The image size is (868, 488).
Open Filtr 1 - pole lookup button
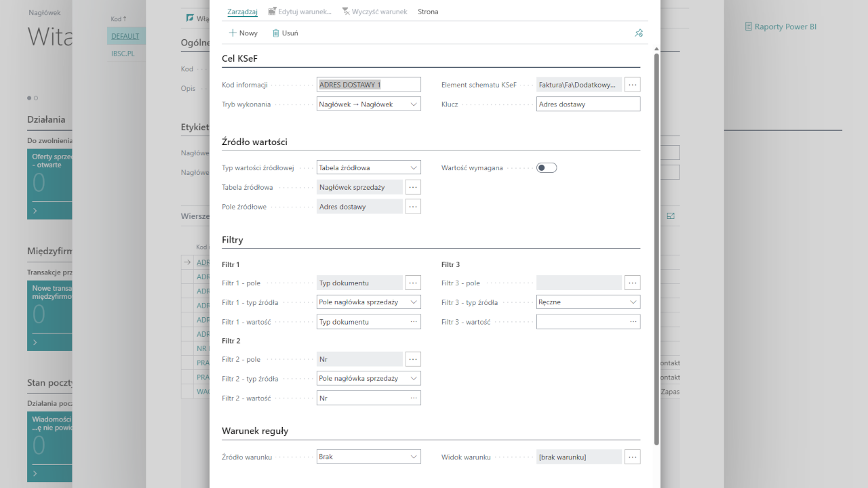point(413,283)
